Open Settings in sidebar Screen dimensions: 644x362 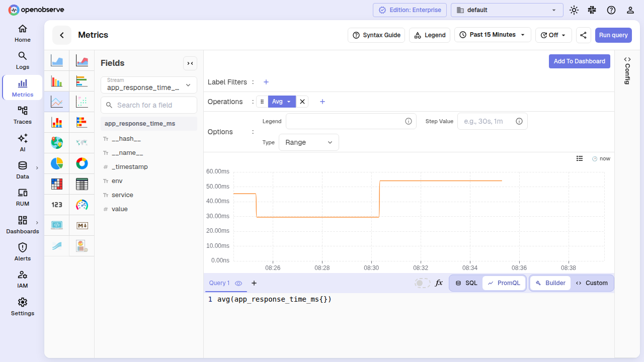pyautogui.click(x=23, y=306)
